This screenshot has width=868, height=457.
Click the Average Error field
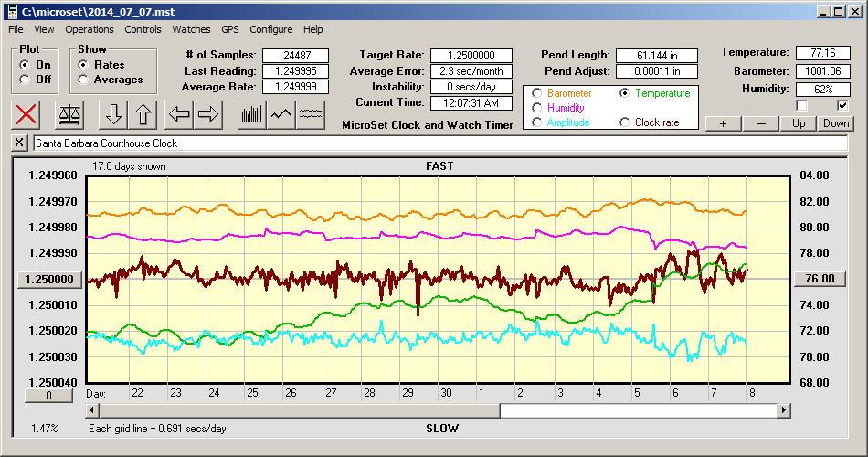click(471, 71)
